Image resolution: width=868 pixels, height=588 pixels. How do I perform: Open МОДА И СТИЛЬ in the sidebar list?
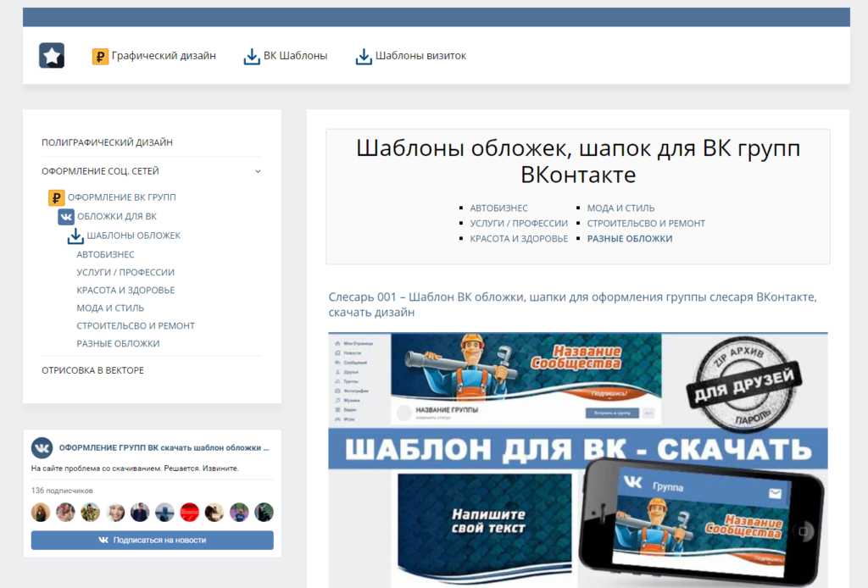[110, 308]
